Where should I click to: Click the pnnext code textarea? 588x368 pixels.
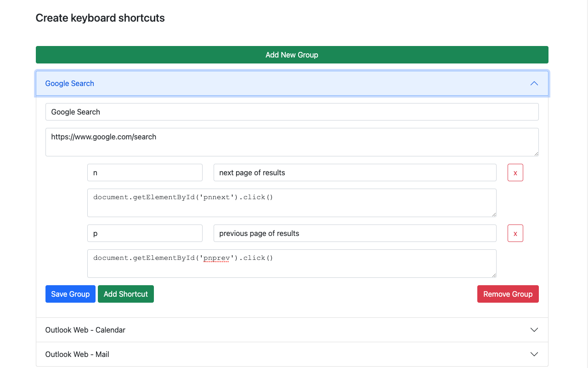[292, 203]
